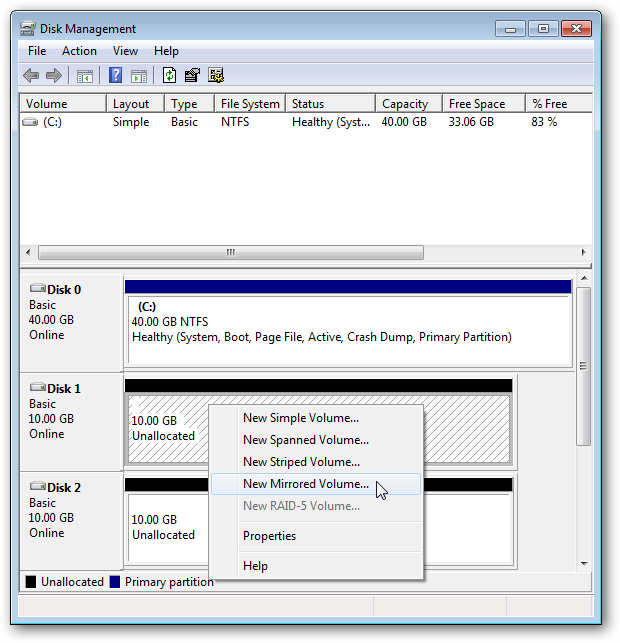Choose New Spanned Volume... from context menu
620x643 pixels.
coord(316,440)
